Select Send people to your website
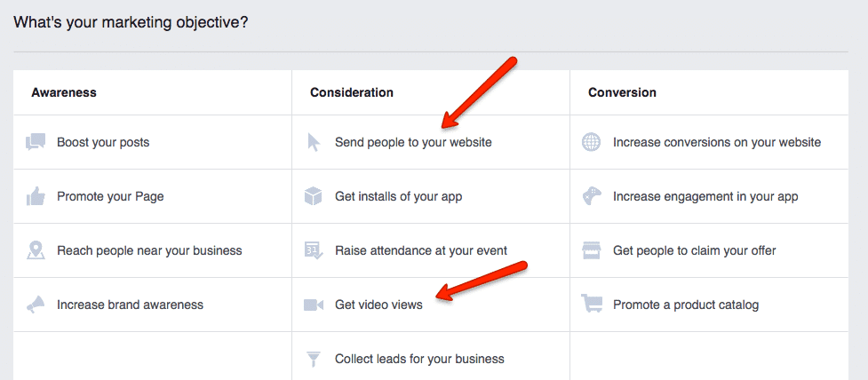 (x=413, y=142)
